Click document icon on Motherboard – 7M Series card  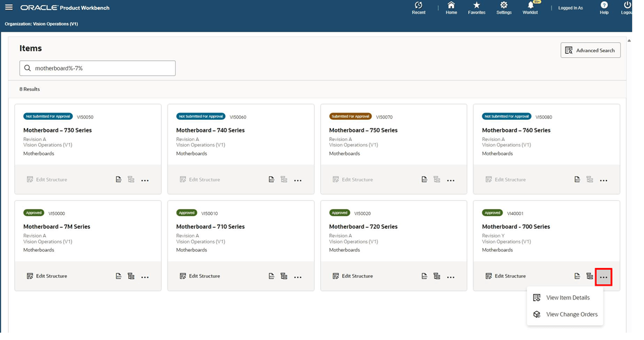click(118, 276)
